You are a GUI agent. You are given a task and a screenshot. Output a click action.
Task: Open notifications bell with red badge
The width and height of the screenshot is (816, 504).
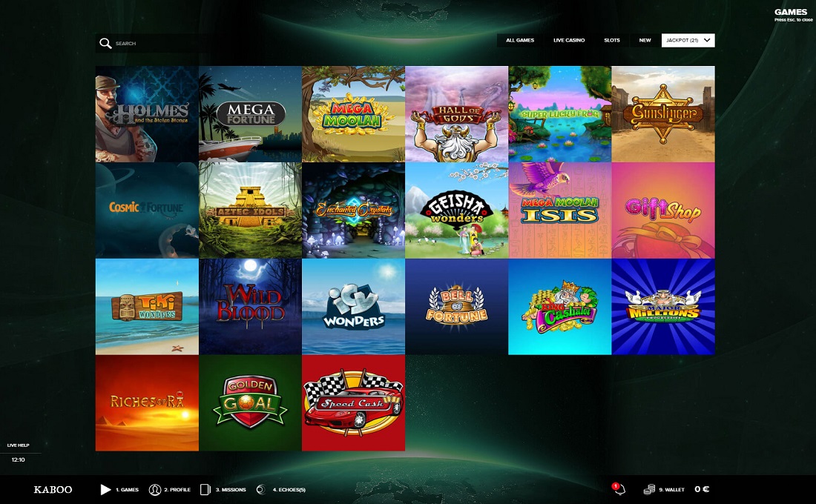tap(618, 488)
